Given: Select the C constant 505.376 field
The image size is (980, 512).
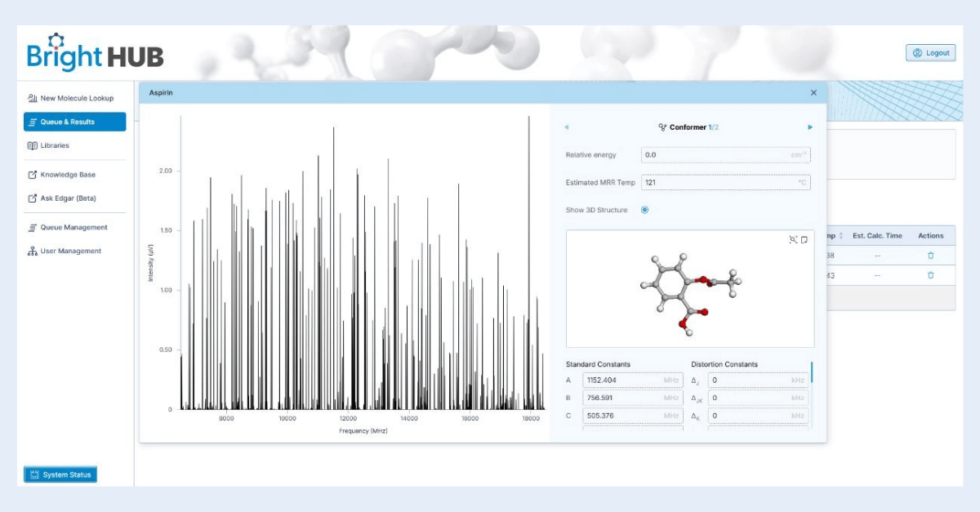Looking at the screenshot, I should coord(633,416).
